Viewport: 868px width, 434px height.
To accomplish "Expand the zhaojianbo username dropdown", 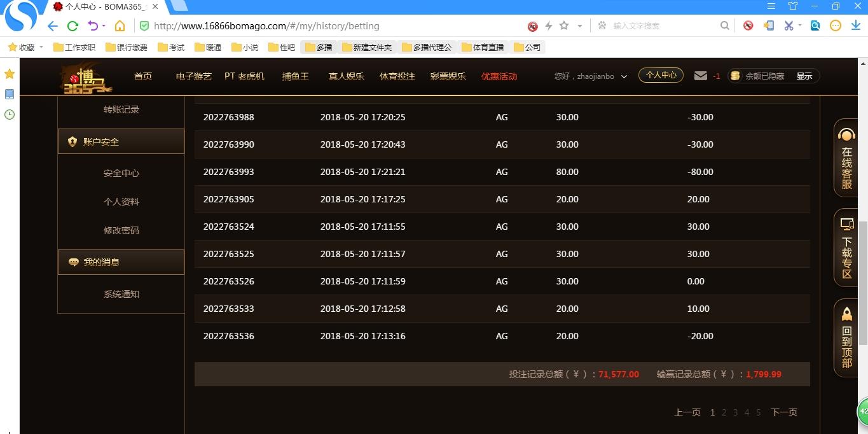I will (624, 76).
